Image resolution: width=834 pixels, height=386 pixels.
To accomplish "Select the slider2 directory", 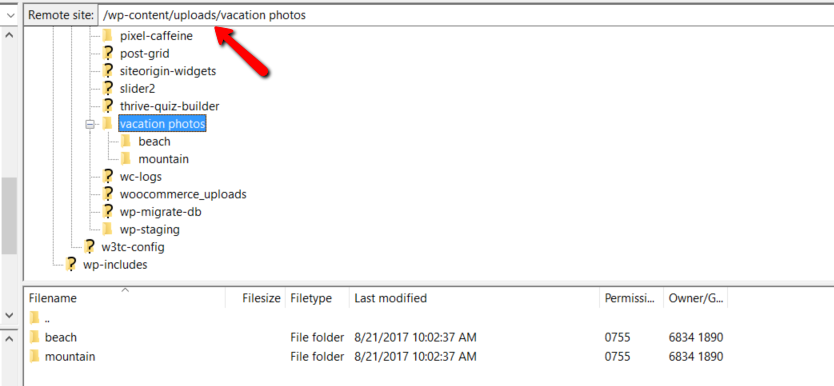I will pos(137,89).
